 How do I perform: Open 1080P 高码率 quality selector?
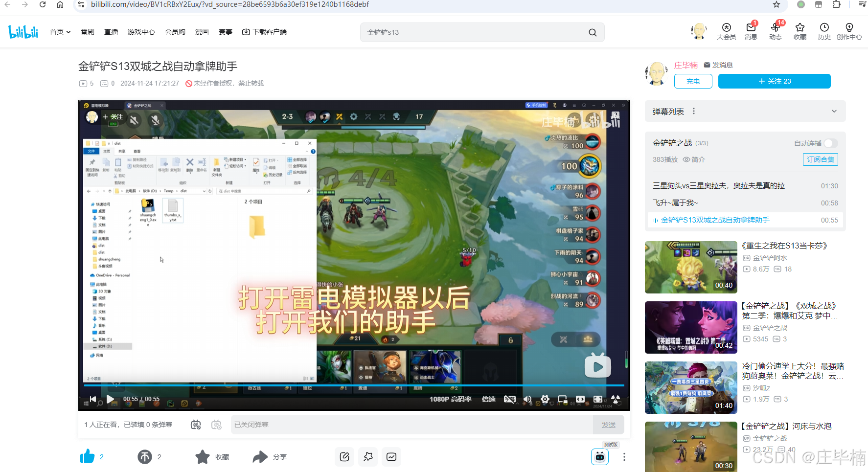pyautogui.click(x=451, y=399)
